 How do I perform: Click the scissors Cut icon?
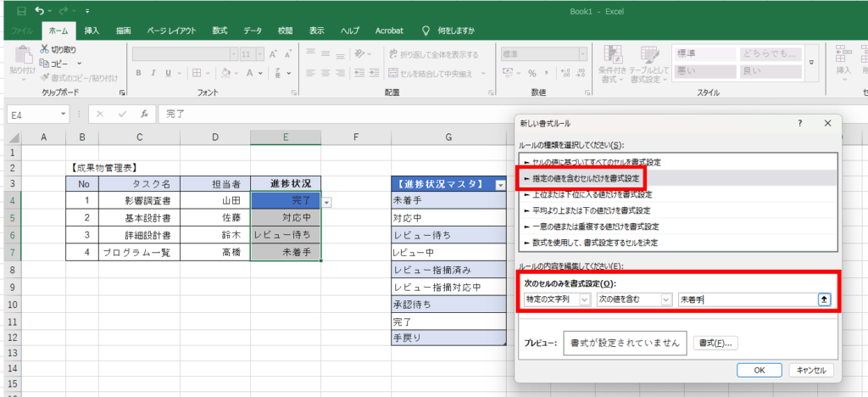(x=44, y=49)
